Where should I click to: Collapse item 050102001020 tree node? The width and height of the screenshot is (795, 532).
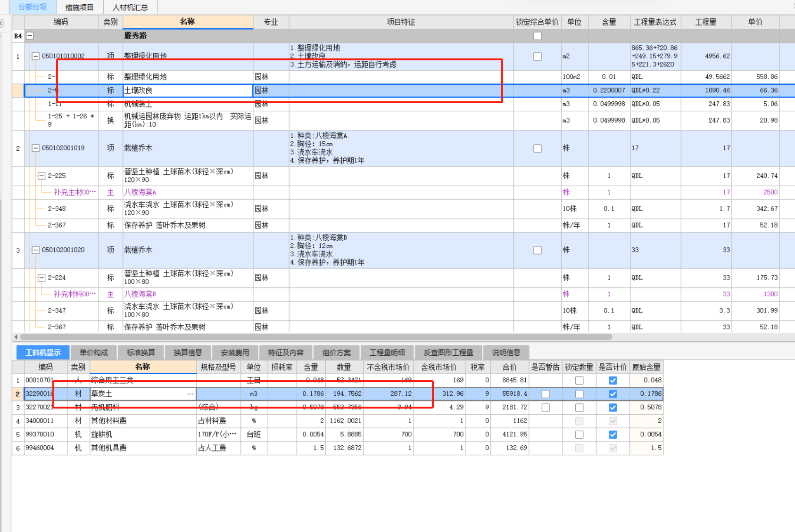coord(35,250)
